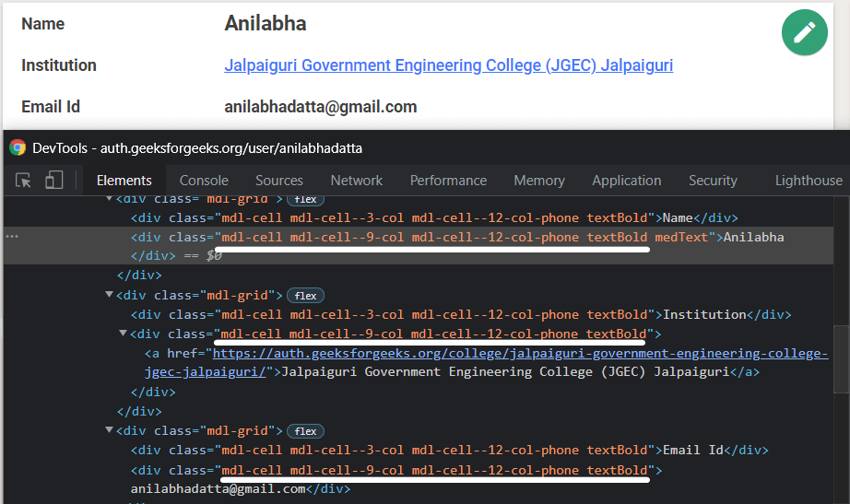The height and width of the screenshot is (504, 850).
Task: Collapse the mdl-grid div containing Institution
Action: tap(110, 295)
